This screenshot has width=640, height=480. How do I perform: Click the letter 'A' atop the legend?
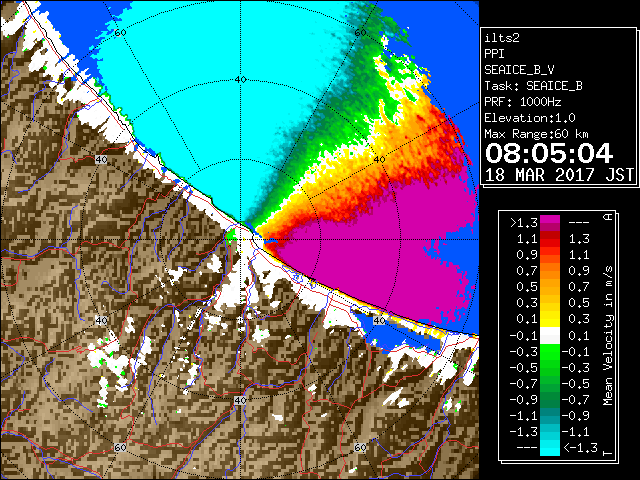(608, 217)
